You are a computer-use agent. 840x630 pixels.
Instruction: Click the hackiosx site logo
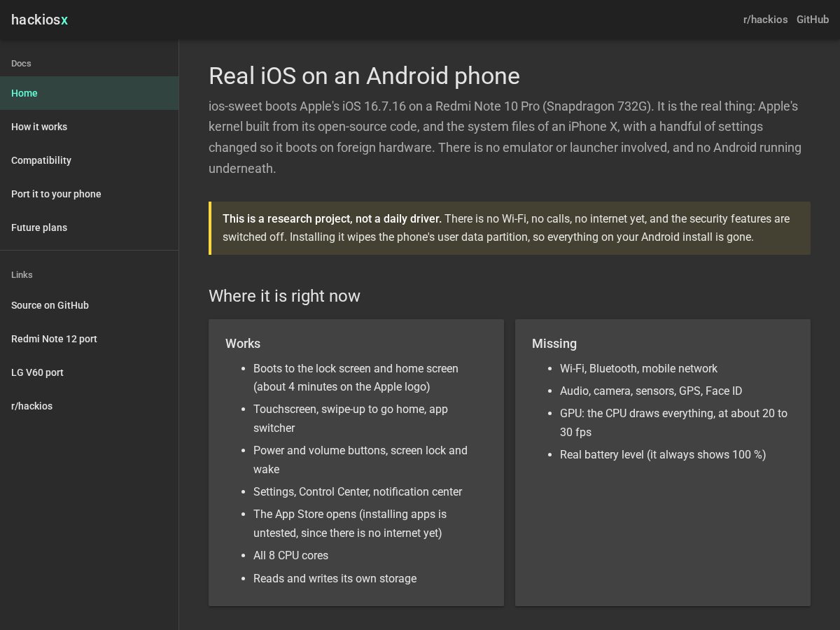39,20
